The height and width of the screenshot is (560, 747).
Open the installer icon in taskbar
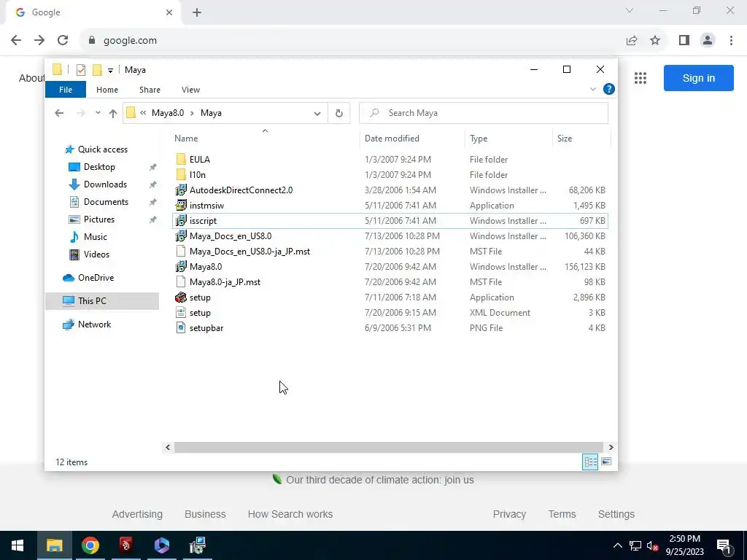[197, 545]
